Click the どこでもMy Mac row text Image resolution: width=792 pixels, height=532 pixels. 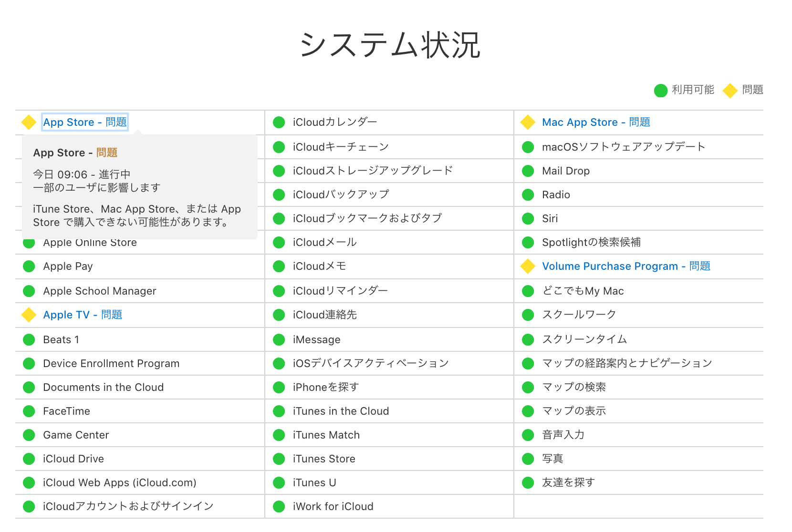pos(583,291)
